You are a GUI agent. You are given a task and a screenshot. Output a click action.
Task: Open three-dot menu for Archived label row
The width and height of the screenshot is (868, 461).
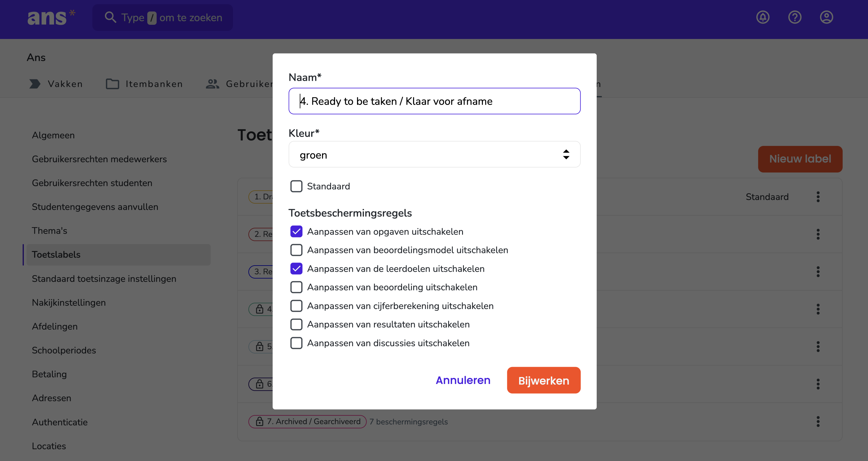coord(818,421)
